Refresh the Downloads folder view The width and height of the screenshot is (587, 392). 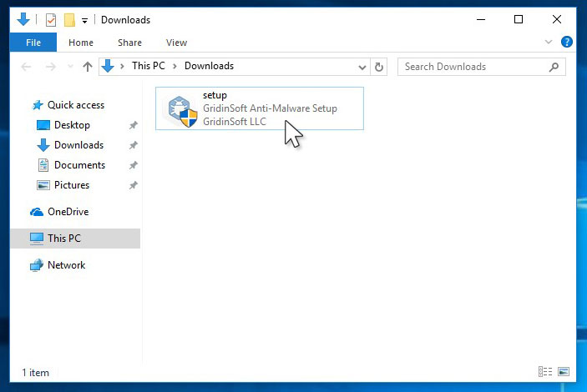(379, 67)
